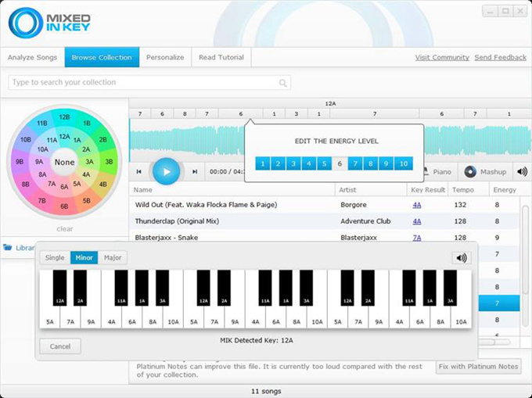The height and width of the screenshot is (398, 532).
Task: Select 6B on the Camelot wheel
Action: coord(64,206)
